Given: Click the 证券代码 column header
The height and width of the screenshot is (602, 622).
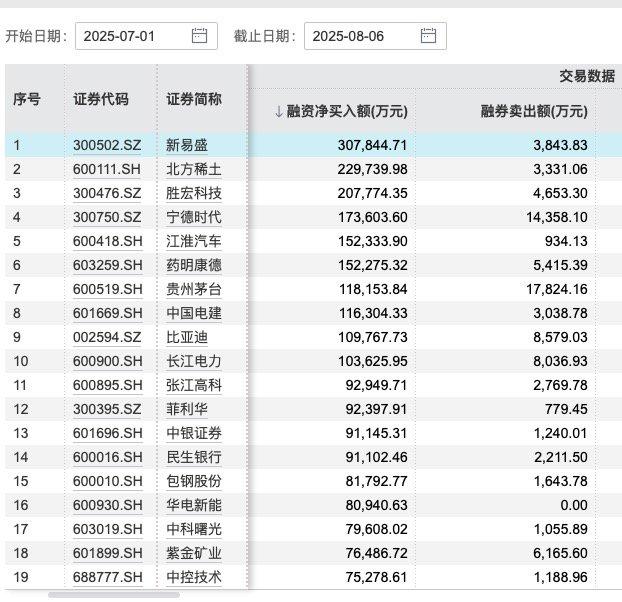Looking at the screenshot, I should coord(101,99).
